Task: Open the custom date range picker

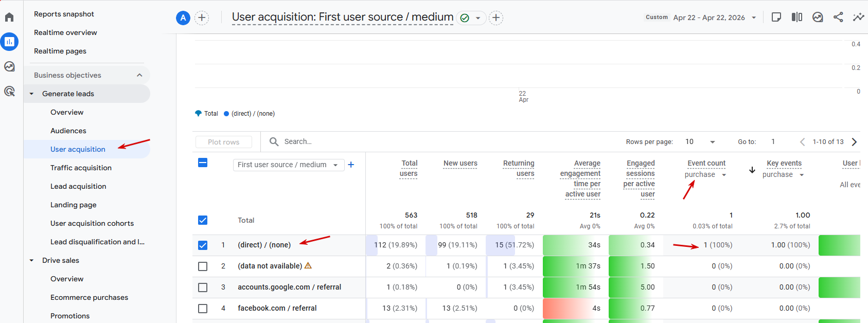Action: coord(714,17)
